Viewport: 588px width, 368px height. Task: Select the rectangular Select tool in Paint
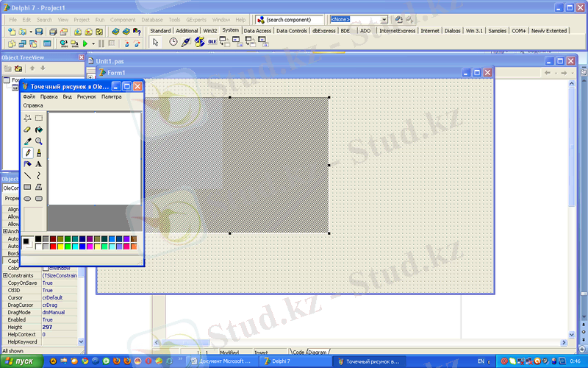[x=39, y=118]
